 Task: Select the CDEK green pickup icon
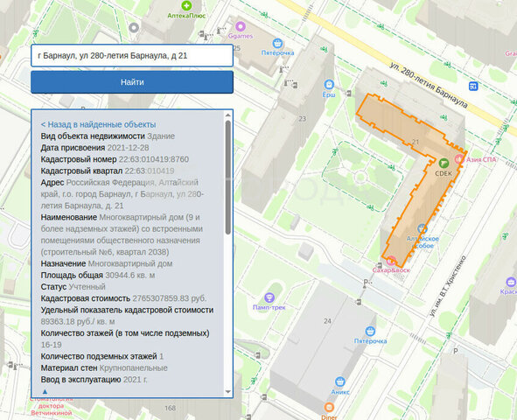444,163
